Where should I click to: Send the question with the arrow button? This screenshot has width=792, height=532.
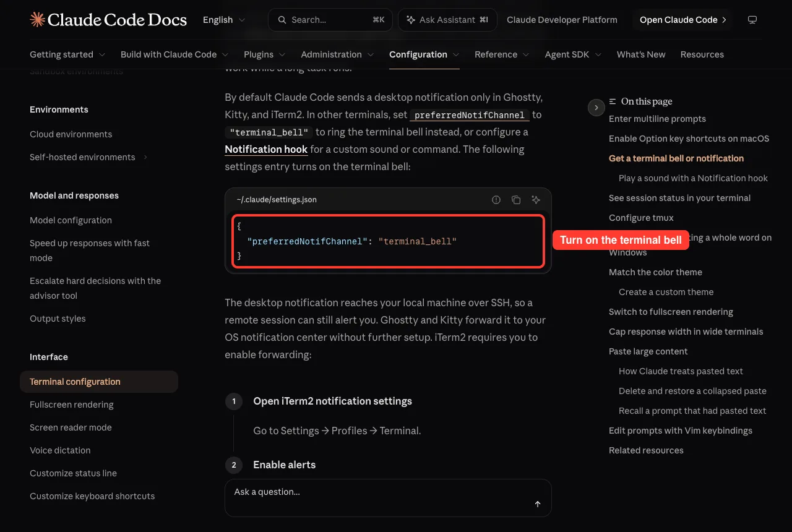[538, 504]
